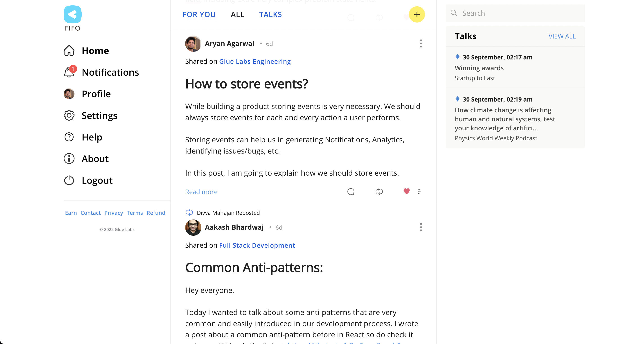
Task: Open the Refund footer link
Action: click(x=156, y=213)
